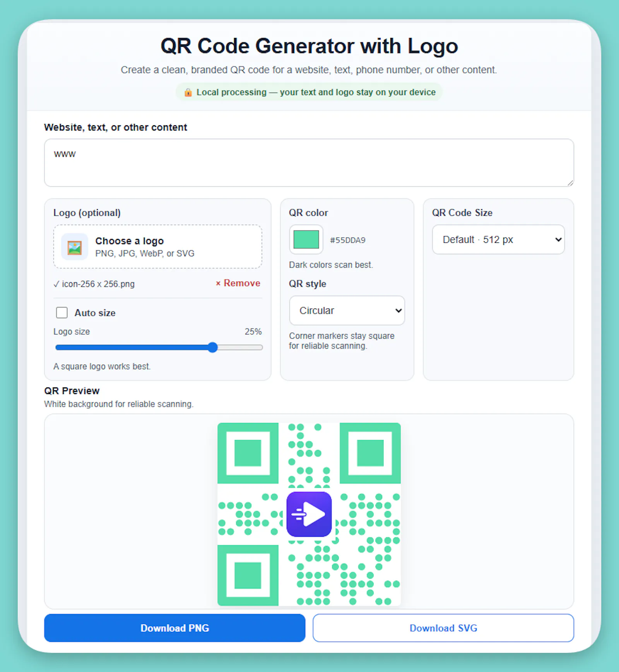Click 'White background for reliable scanning.' text
This screenshot has height=672, width=619.
[119, 404]
